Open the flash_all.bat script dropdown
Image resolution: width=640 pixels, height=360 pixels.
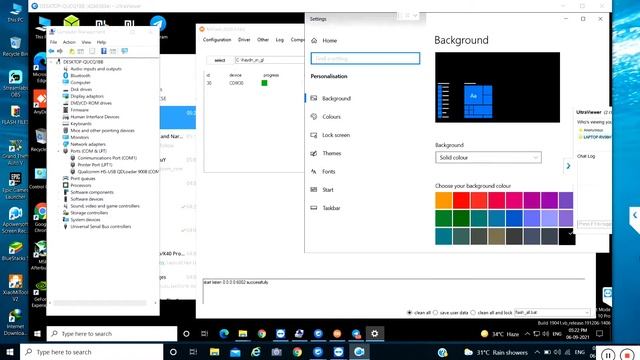[552, 312]
